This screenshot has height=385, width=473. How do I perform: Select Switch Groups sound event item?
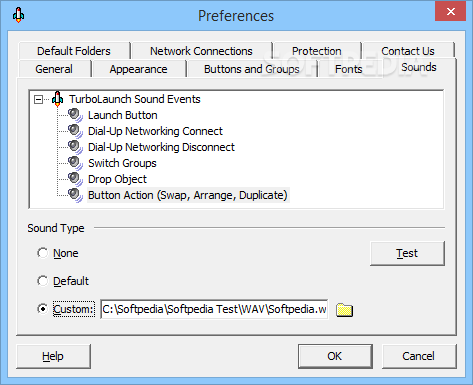tap(122, 163)
